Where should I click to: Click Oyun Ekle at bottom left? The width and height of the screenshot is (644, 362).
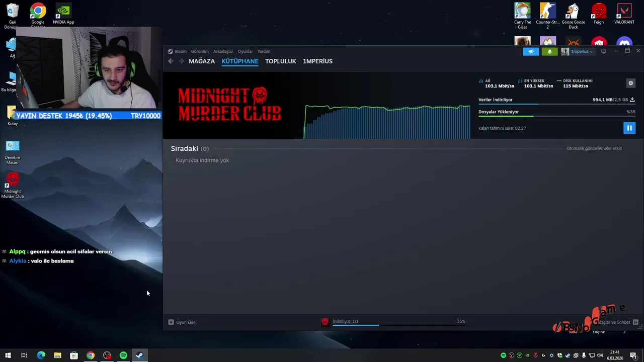[x=186, y=322]
